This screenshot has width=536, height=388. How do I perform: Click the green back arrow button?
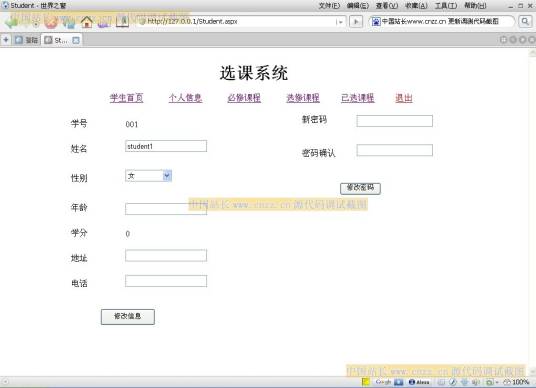(10, 22)
